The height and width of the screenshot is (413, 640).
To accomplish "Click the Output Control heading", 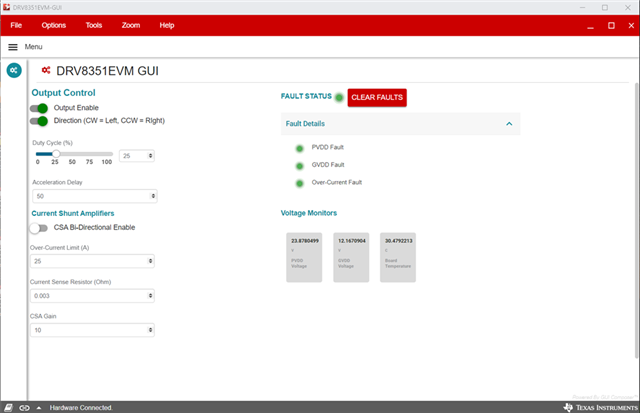I will (63, 93).
